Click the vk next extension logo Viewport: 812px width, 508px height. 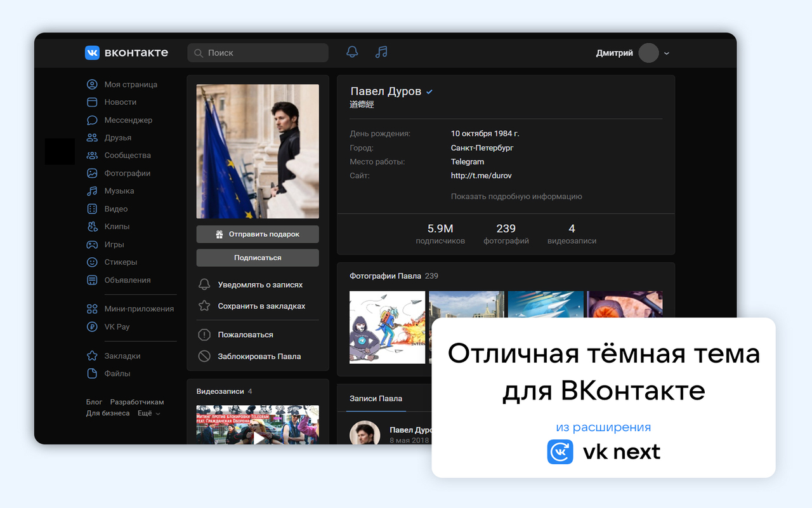point(560,452)
